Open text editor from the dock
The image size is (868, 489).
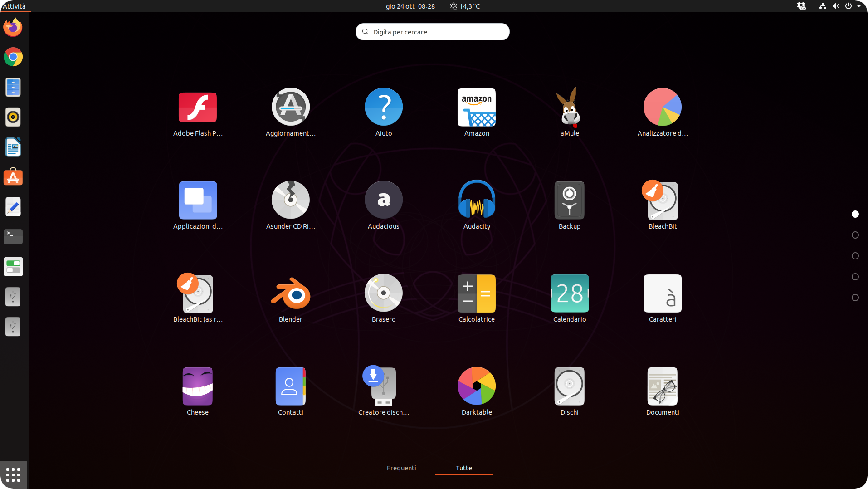pyautogui.click(x=13, y=207)
